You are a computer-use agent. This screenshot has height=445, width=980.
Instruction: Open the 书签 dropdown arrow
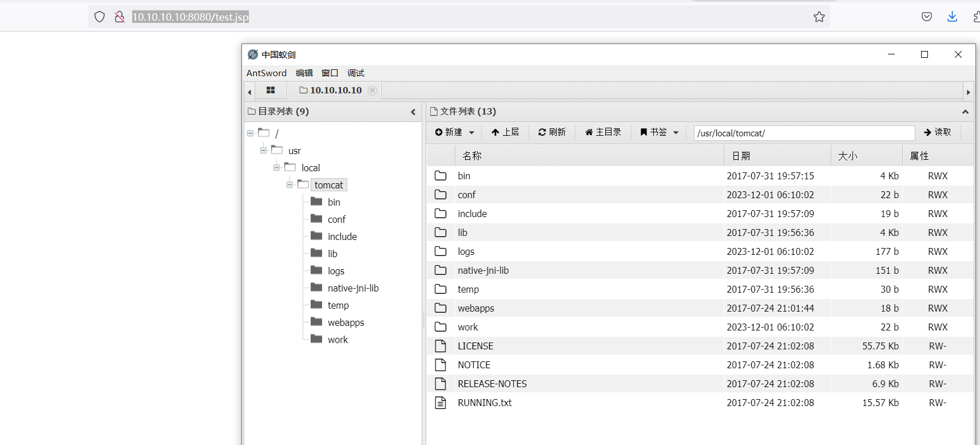[x=676, y=132]
